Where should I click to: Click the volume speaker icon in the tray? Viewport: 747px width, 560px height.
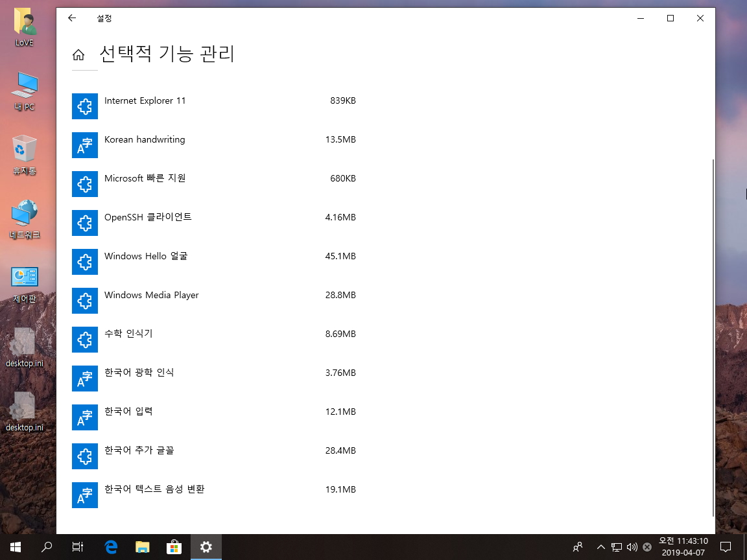click(632, 547)
